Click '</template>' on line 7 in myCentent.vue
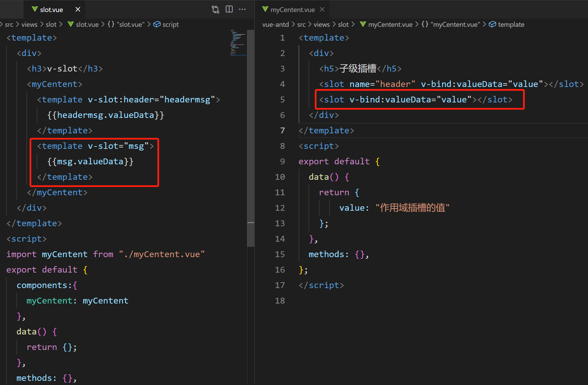 coord(326,131)
